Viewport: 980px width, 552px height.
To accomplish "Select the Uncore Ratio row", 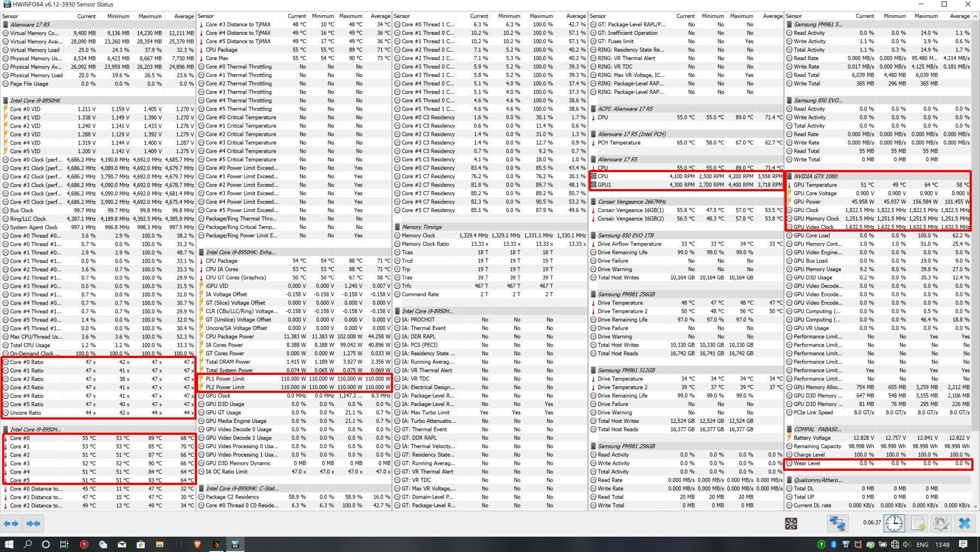I will [x=98, y=413].
